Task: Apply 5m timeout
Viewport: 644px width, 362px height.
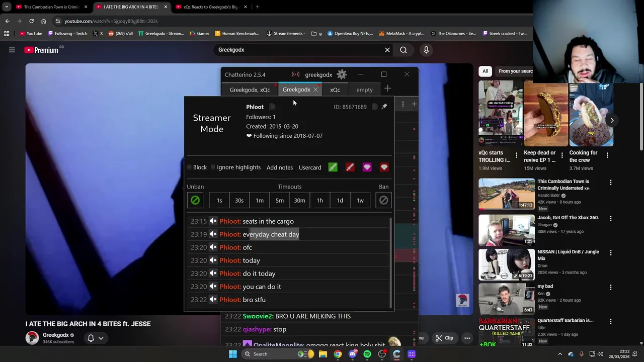Action: [x=280, y=200]
